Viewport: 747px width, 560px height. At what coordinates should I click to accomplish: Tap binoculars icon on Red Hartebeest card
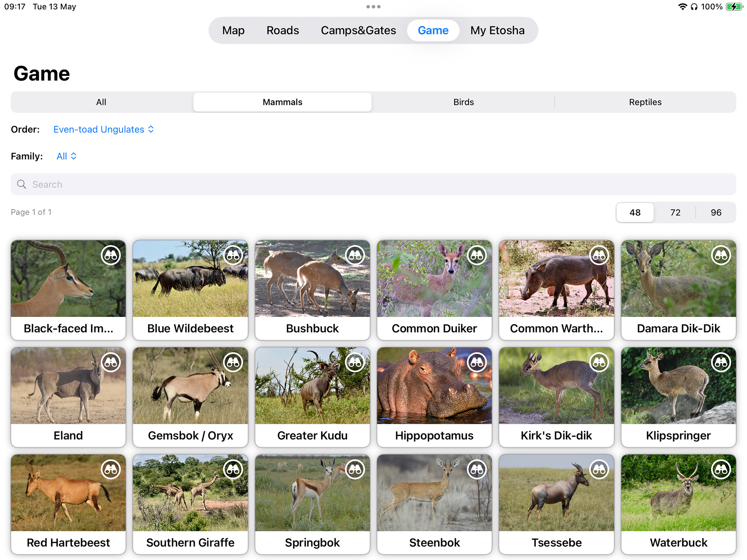(111, 469)
